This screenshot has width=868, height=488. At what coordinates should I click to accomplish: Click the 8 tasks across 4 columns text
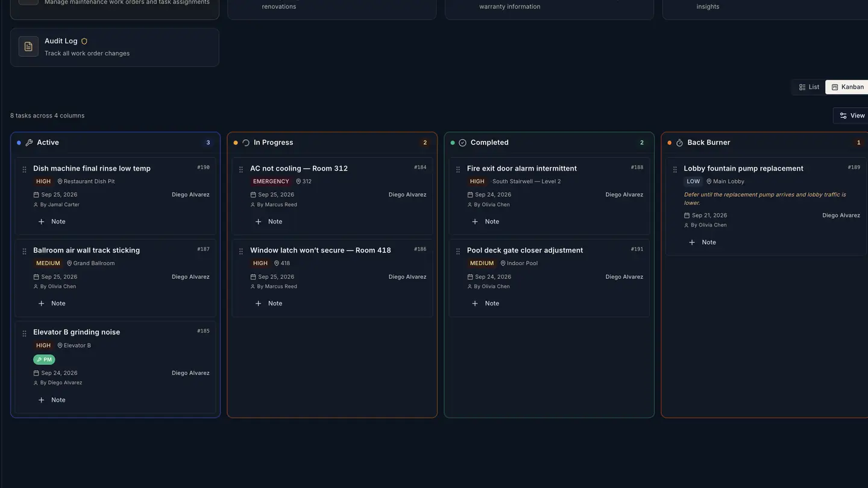[x=47, y=116]
